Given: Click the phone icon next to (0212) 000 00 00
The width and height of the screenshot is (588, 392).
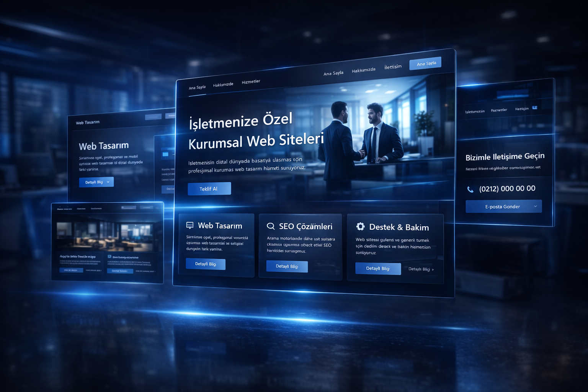Looking at the screenshot, I should click(x=470, y=188).
